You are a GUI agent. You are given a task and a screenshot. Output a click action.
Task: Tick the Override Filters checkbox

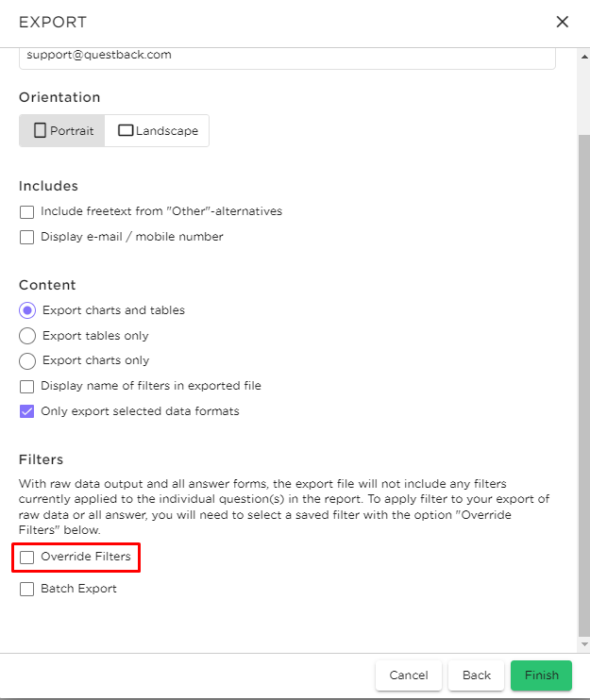coord(26,558)
